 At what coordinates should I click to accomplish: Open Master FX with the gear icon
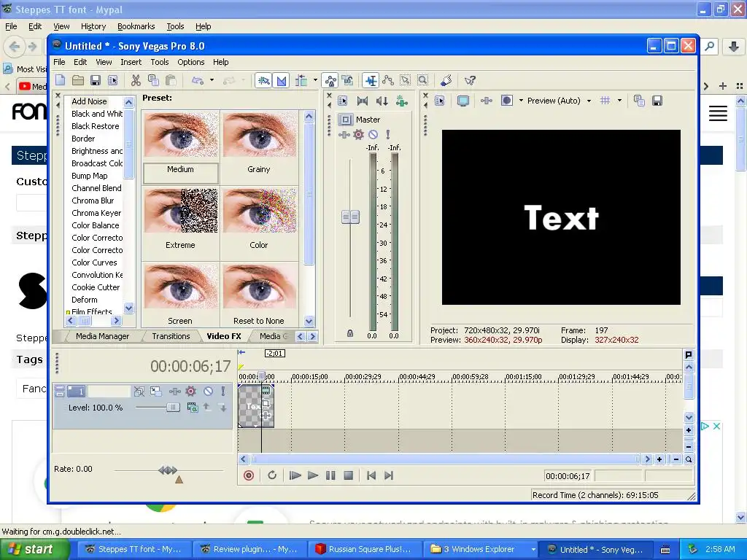(358, 135)
